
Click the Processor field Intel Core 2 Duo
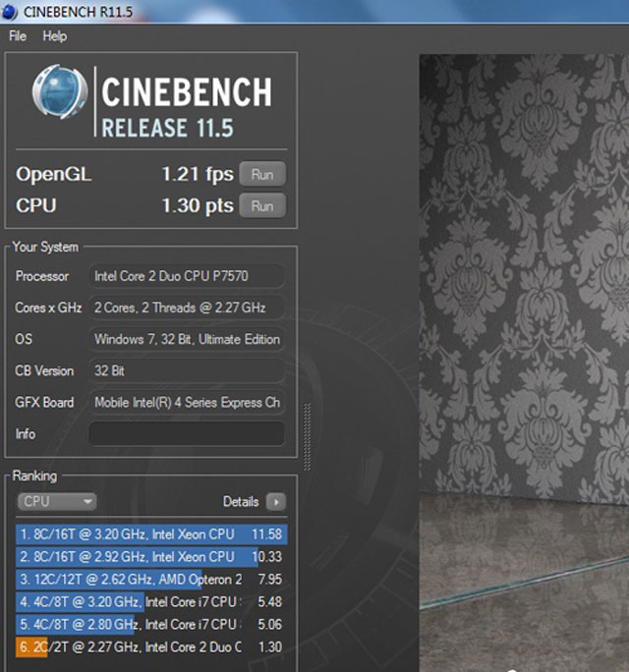click(x=187, y=276)
